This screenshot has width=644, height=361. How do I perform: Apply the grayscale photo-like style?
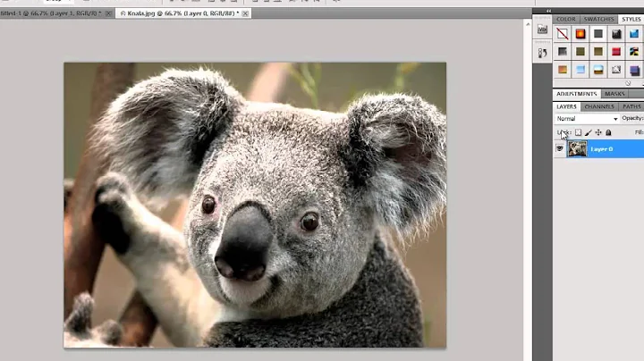tap(616, 70)
